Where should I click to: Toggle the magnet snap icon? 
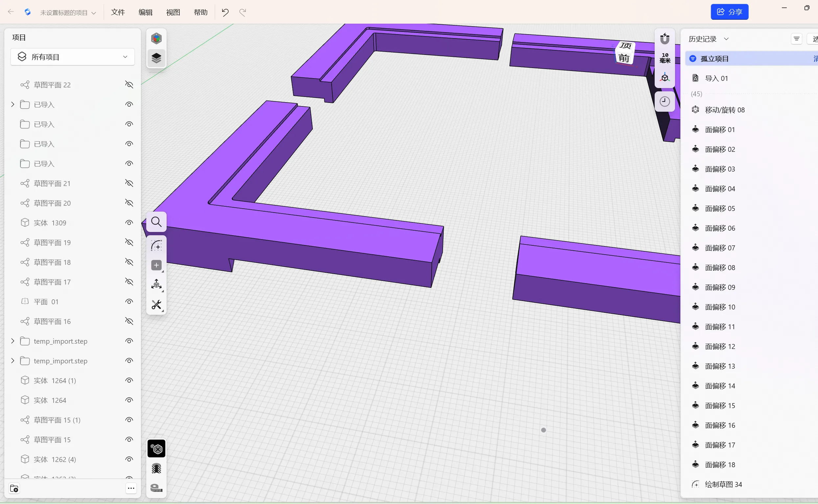click(665, 39)
